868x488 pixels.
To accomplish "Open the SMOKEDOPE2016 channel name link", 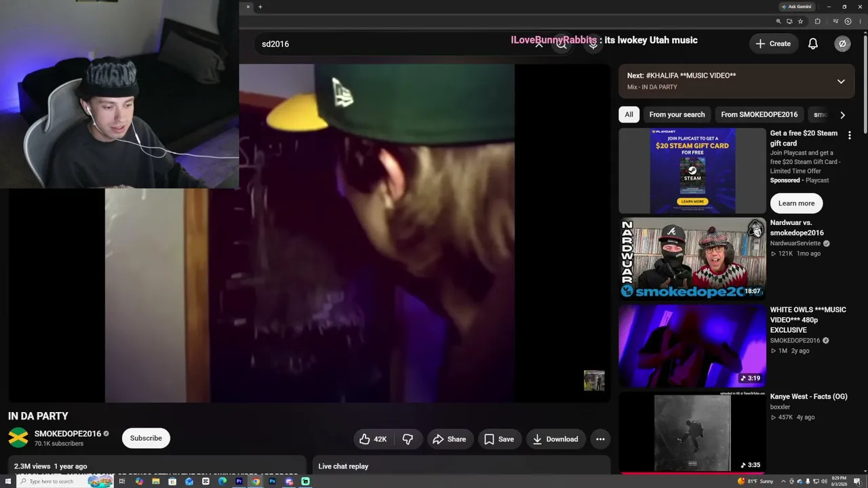I will [68, 434].
